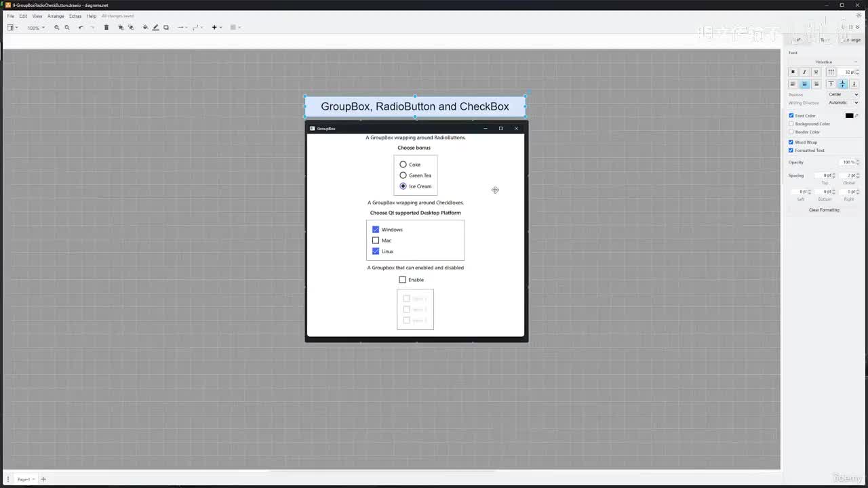Image resolution: width=868 pixels, height=488 pixels.
Task: Toggle vertical text orientation icon
Action: point(831,72)
